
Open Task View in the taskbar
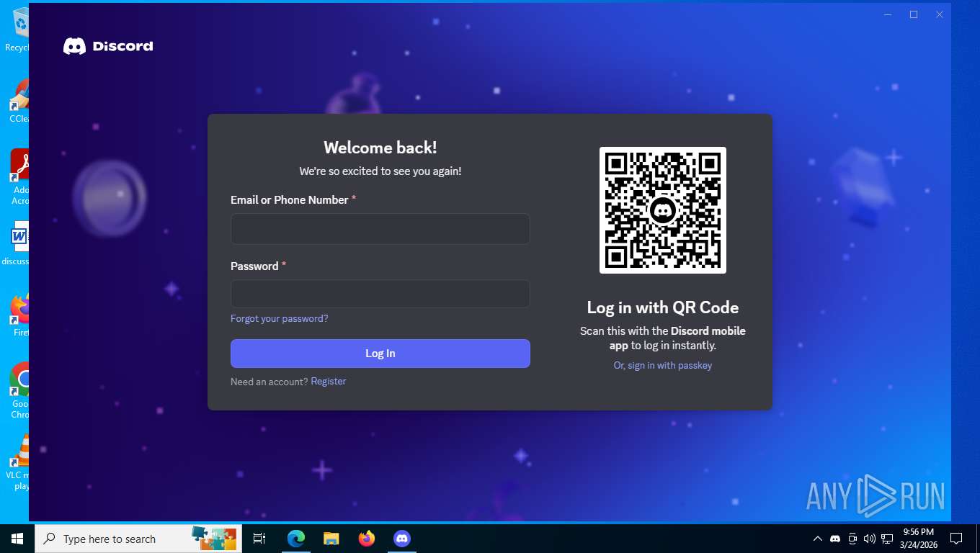coord(259,539)
